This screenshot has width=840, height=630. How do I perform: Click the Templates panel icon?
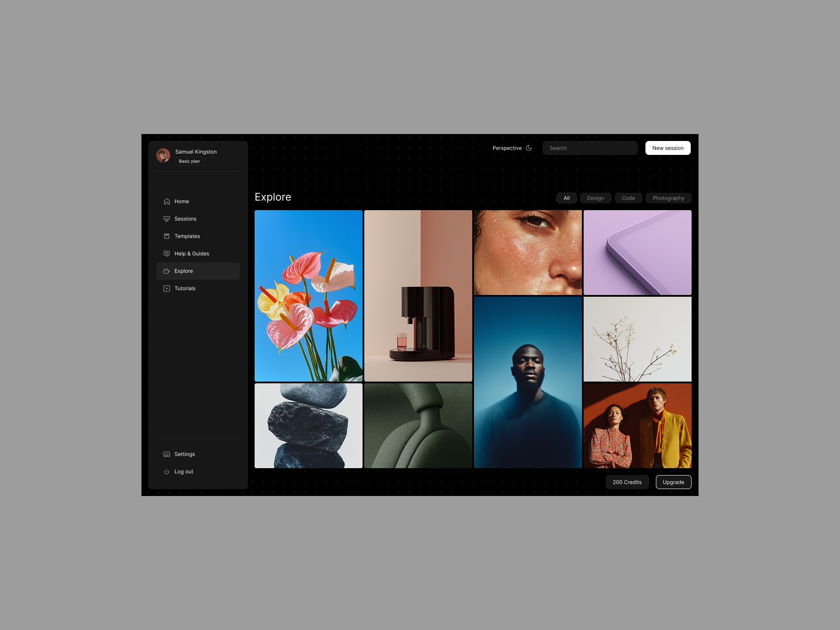pyautogui.click(x=167, y=236)
